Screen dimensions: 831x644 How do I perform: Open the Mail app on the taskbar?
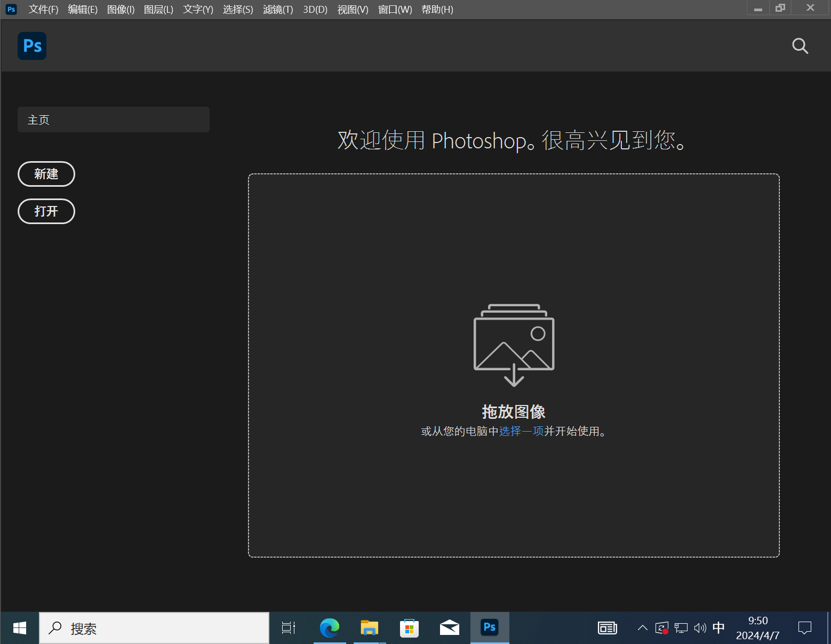coord(450,628)
